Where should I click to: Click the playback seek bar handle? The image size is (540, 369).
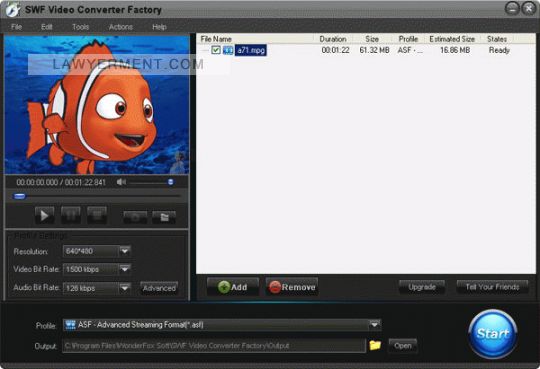(x=19, y=196)
